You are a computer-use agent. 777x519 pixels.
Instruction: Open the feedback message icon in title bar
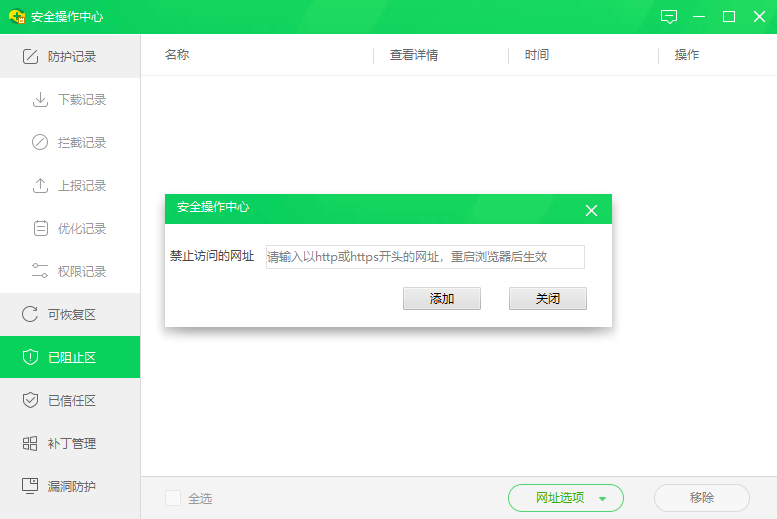point(669,17)
